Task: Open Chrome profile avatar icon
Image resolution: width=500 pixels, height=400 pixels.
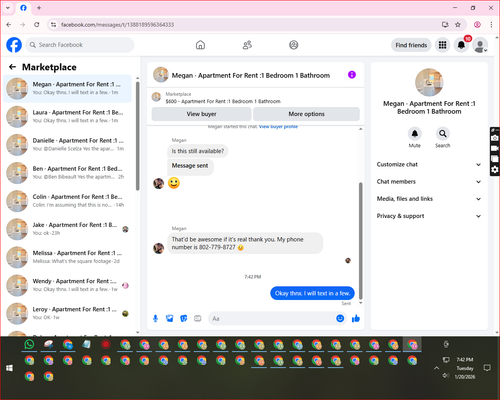Action: pos(477,25)
